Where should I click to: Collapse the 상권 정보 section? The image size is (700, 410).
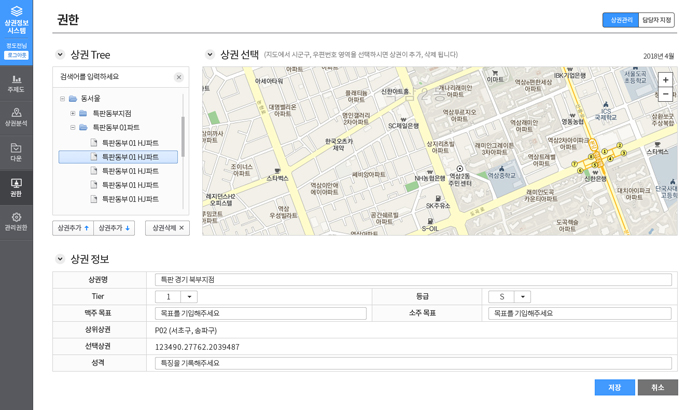tap(60, 260)
